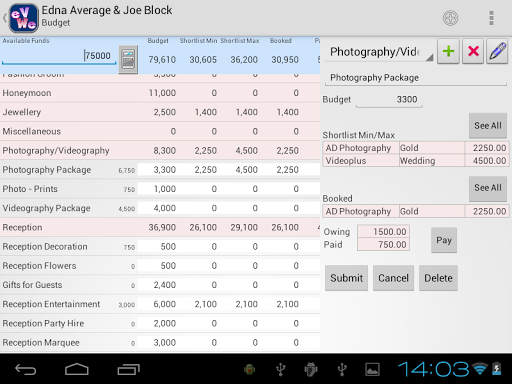Click See All above the shortlist table
Viewport: 512px width, 384px height.
tap(488, 126)
